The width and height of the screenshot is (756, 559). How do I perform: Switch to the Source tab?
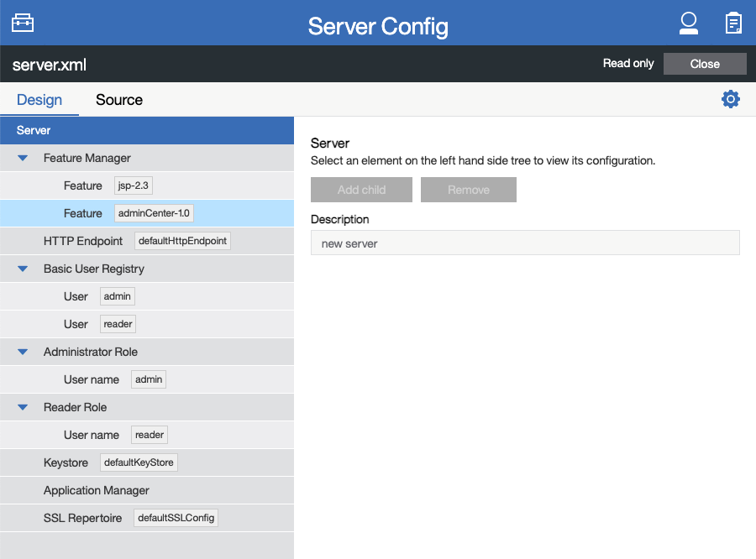[x=118, y=99]
